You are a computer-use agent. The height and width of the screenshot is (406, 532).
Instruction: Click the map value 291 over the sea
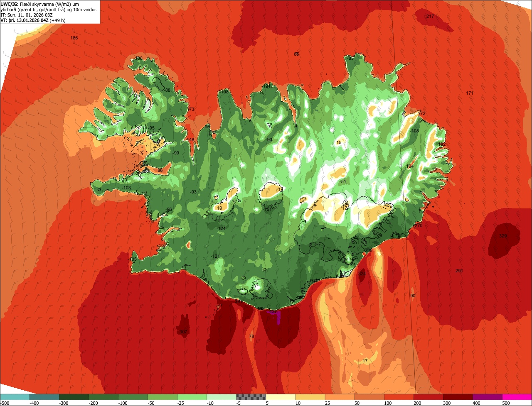[459, 271]
